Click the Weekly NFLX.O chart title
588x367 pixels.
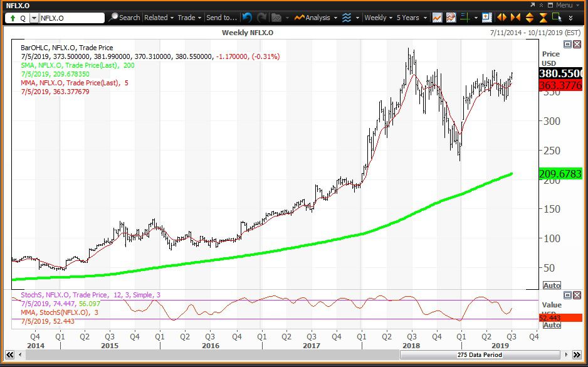[x=248, y=33]
